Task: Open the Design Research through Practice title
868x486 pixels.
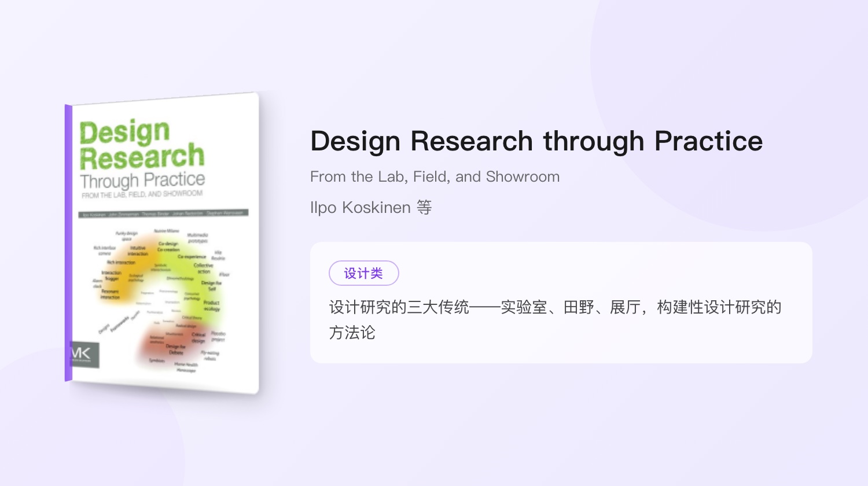Action: 536,141
